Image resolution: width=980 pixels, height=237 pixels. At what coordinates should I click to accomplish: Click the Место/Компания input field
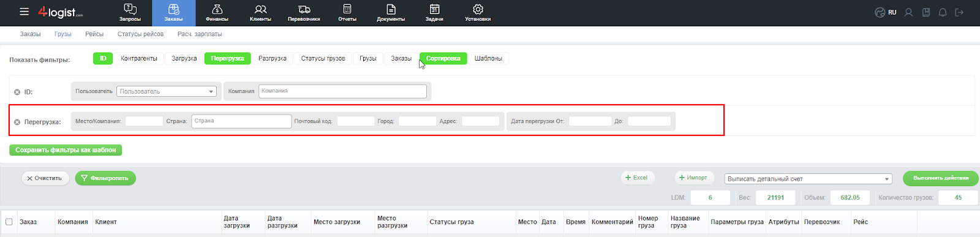click(x=145, y=121)
